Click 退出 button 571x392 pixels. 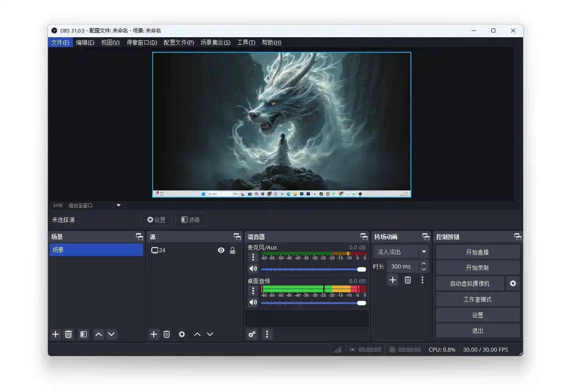(477, 331)
